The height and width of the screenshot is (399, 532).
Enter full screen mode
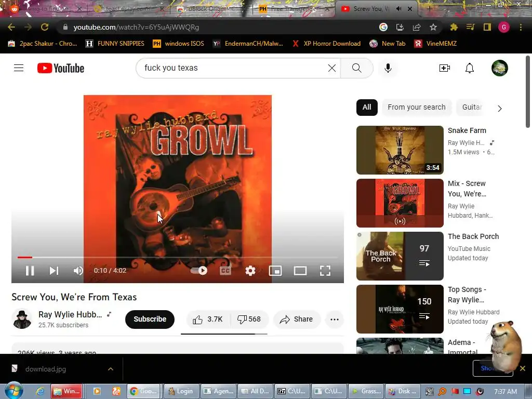tap(325, 270)
